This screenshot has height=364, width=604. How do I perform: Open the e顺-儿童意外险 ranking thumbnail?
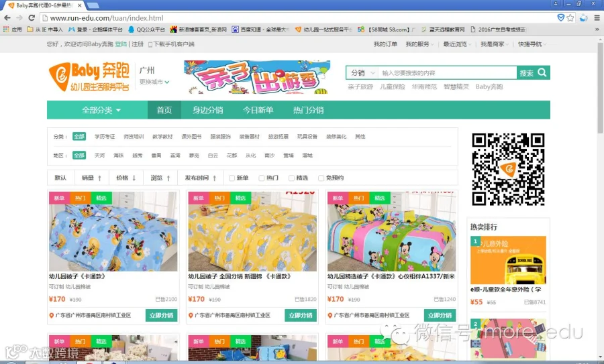[508, 260]
